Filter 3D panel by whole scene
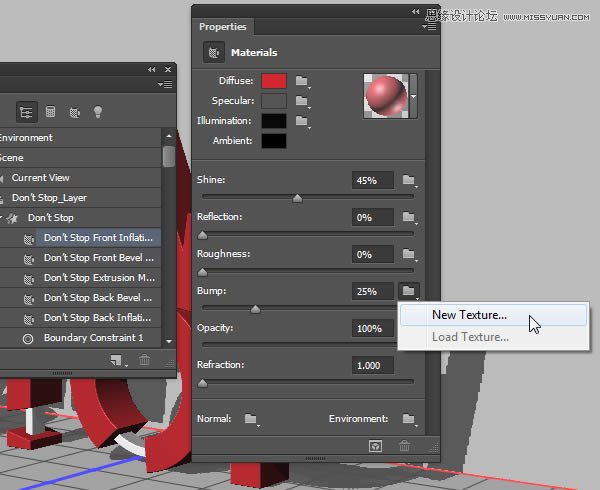The image size is (600, 490). (26, 112)
